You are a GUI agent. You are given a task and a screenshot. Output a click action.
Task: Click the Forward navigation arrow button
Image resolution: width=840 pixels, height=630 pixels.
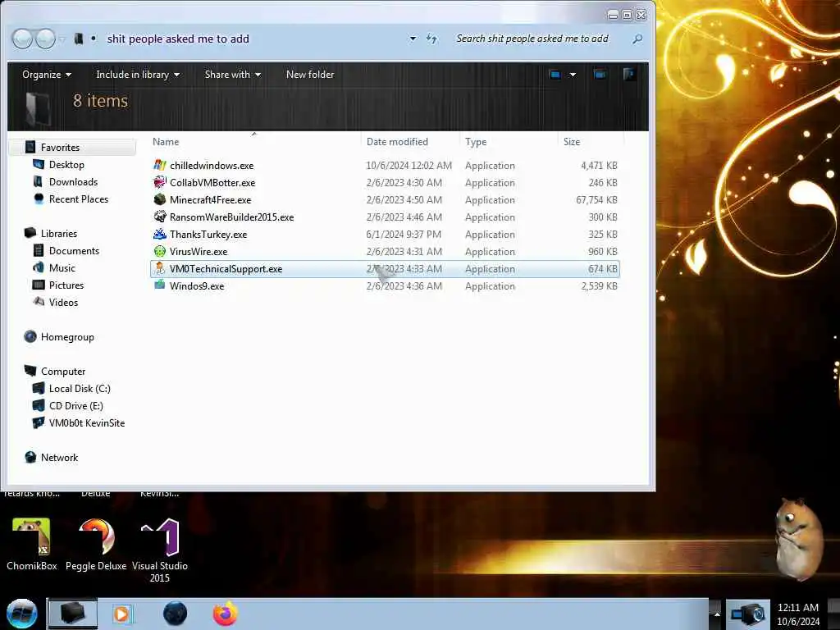click(45, 39)
